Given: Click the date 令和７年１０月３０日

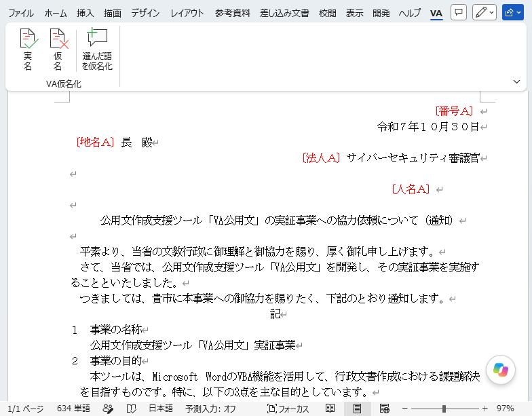Looking at the screenshot, I should pos(427,126).
